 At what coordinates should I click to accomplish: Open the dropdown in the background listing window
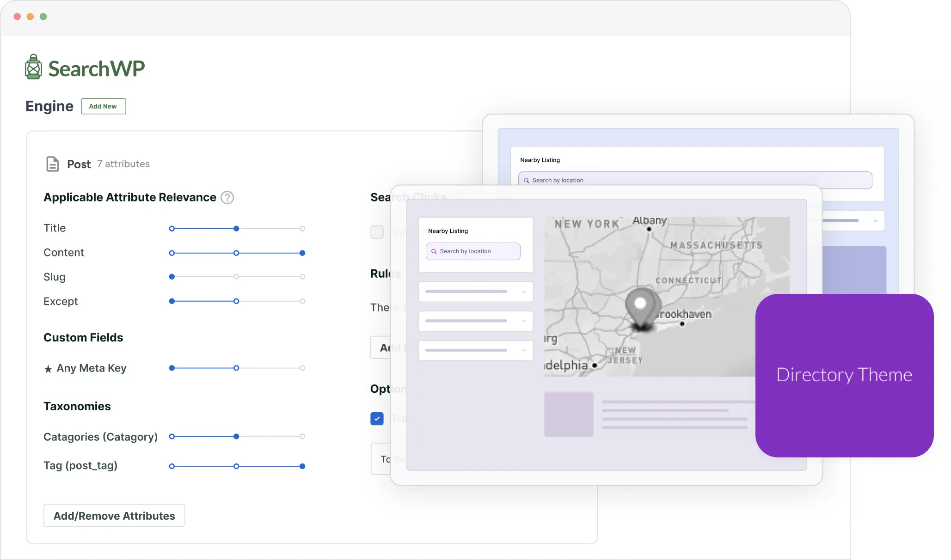click(x=876, y=220)
